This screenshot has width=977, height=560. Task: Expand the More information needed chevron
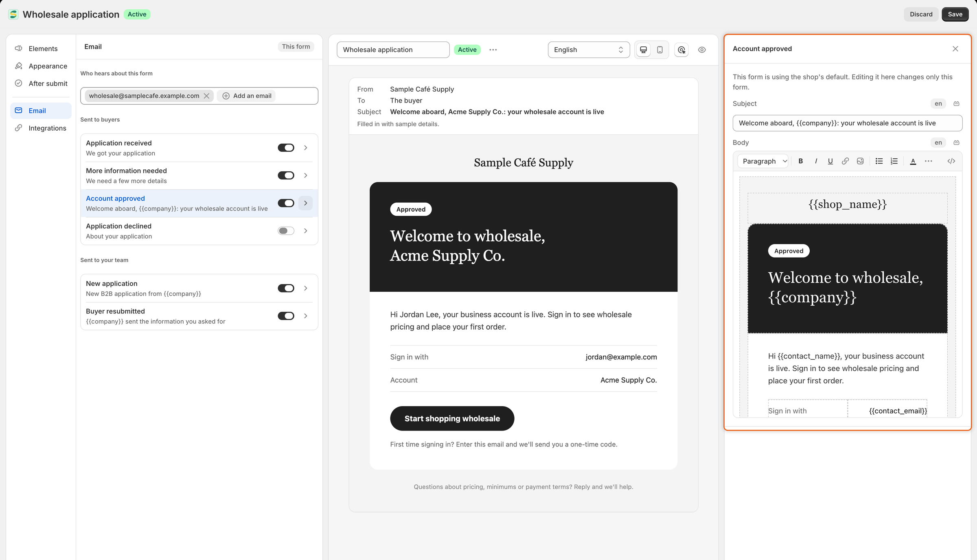coord(306,175)
